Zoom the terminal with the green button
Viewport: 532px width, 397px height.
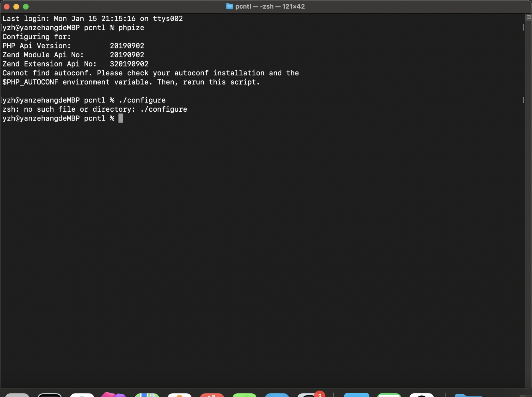coord(26,6)
